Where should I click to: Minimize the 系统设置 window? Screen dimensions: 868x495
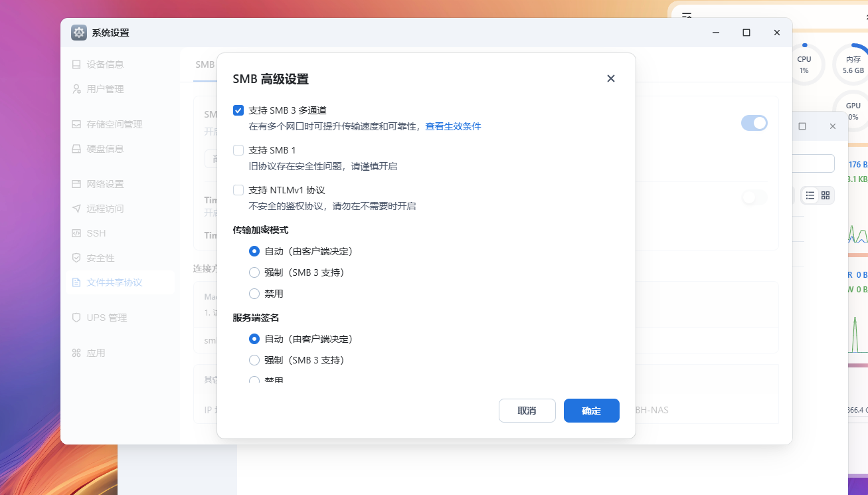point(716,33)
